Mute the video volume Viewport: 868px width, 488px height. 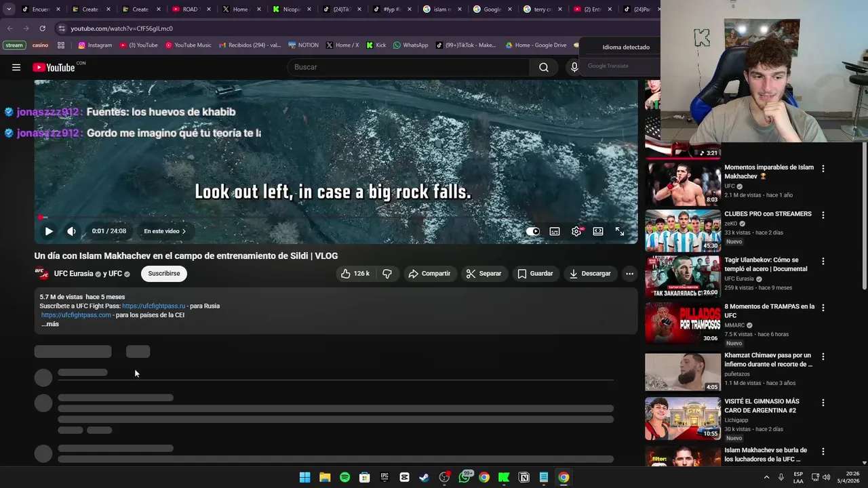coord(71,231)
